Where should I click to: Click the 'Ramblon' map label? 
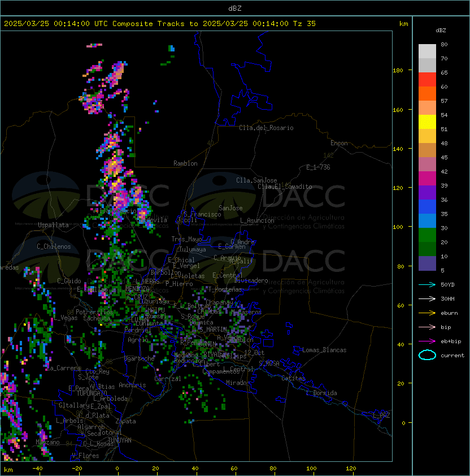[185, 163]
